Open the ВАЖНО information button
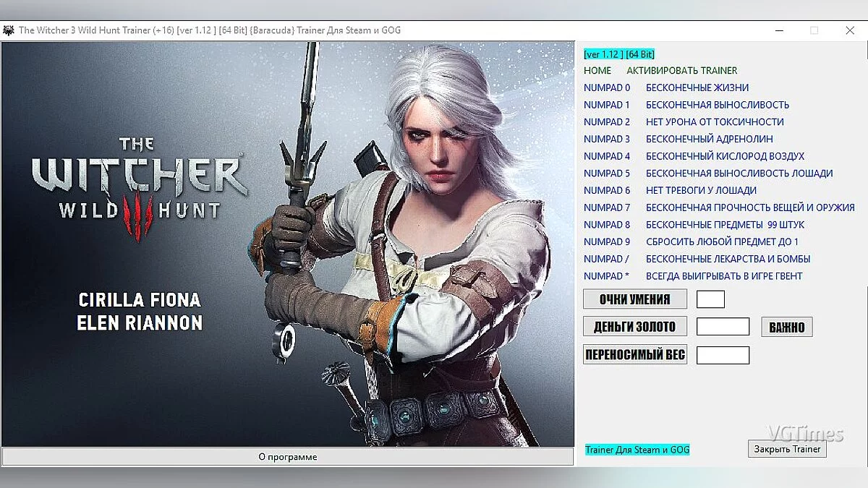 coord(786,326)
